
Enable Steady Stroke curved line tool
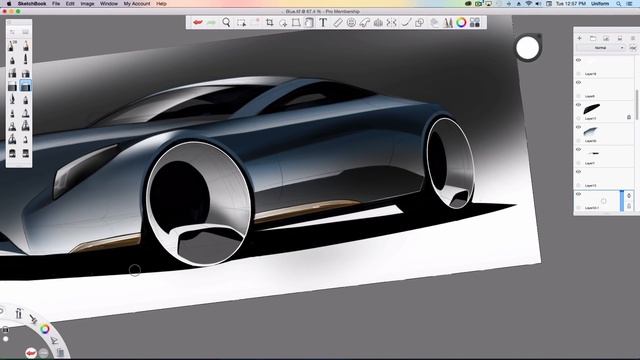point(406,22)
